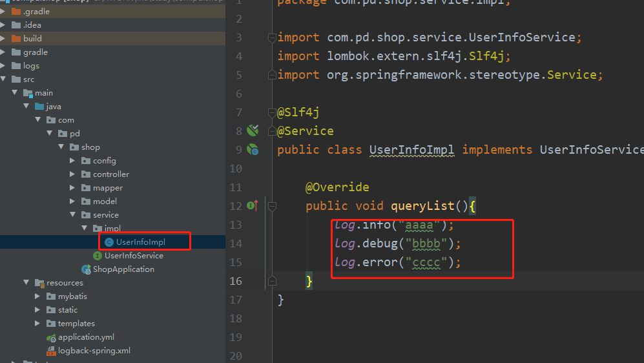Click the @Slf4j annotation on line 7
The width and height of the screenshot is (644, 363).
point(298,112)
